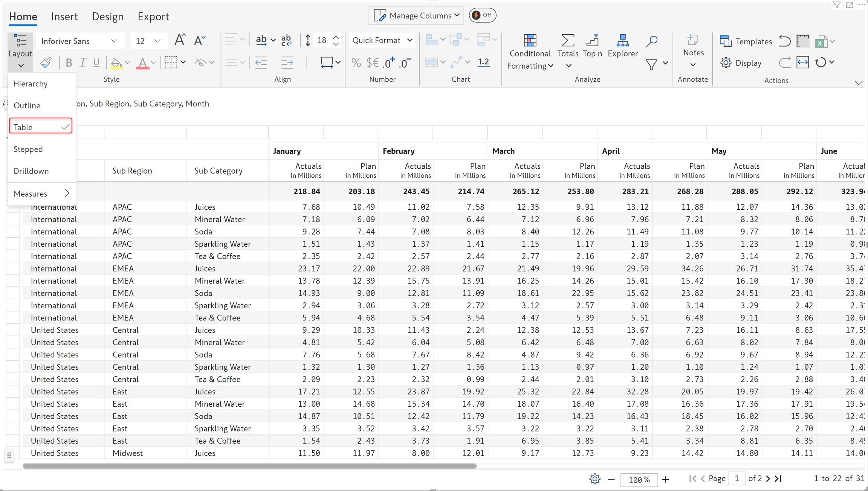
Task: Click the Top n ranking icon
Action: pos(592,41)
